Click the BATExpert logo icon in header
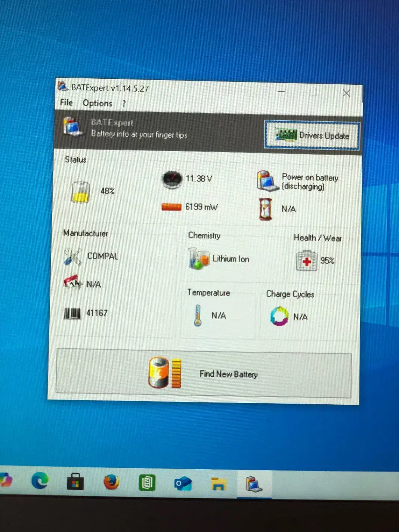Image resolution: width=399 pixels, height=532 pixels. pyautogui.click(x=73, y=126)
